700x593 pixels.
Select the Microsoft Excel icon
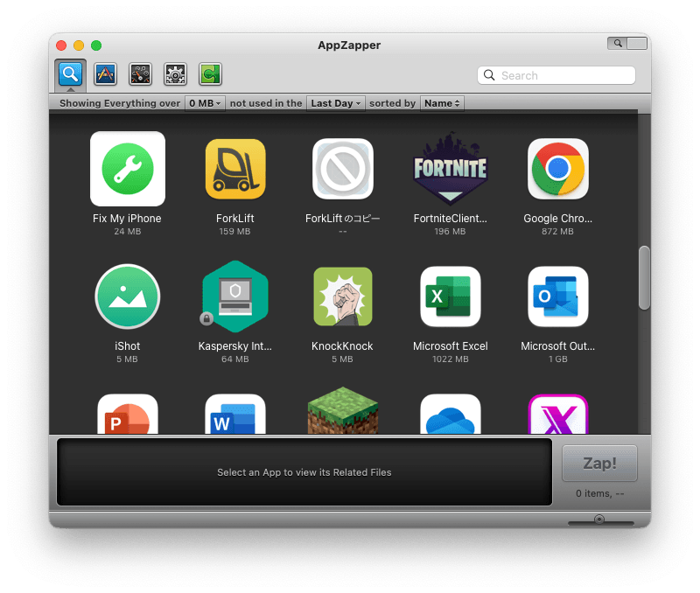coord(450,296)
